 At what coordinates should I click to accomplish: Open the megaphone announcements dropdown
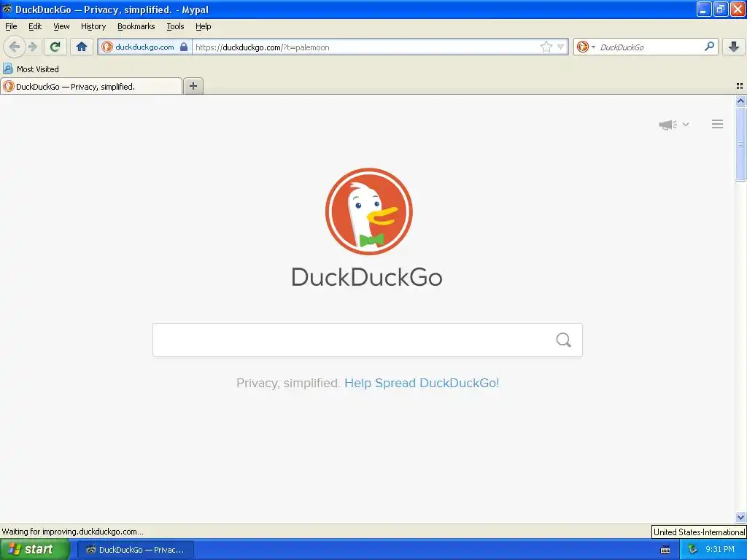coord(673,124)
